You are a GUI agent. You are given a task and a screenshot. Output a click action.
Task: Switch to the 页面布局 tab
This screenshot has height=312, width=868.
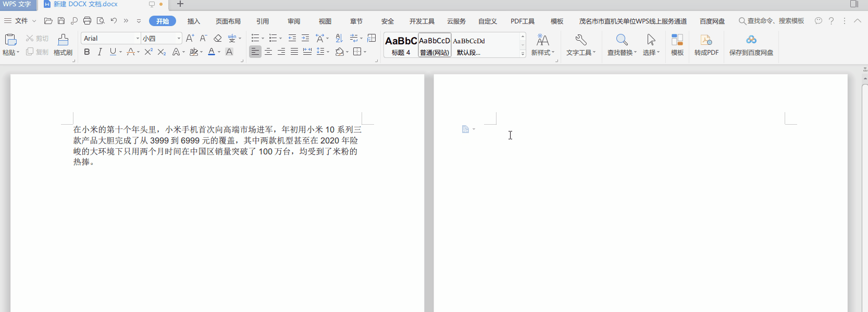(228, 21)
